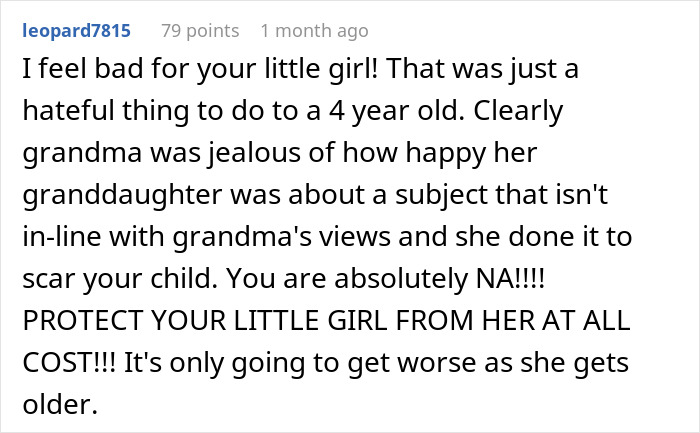This screenshot has height=433, width=700.
Task: Click the 1 month ago timestamp
Action: [314, 31]
